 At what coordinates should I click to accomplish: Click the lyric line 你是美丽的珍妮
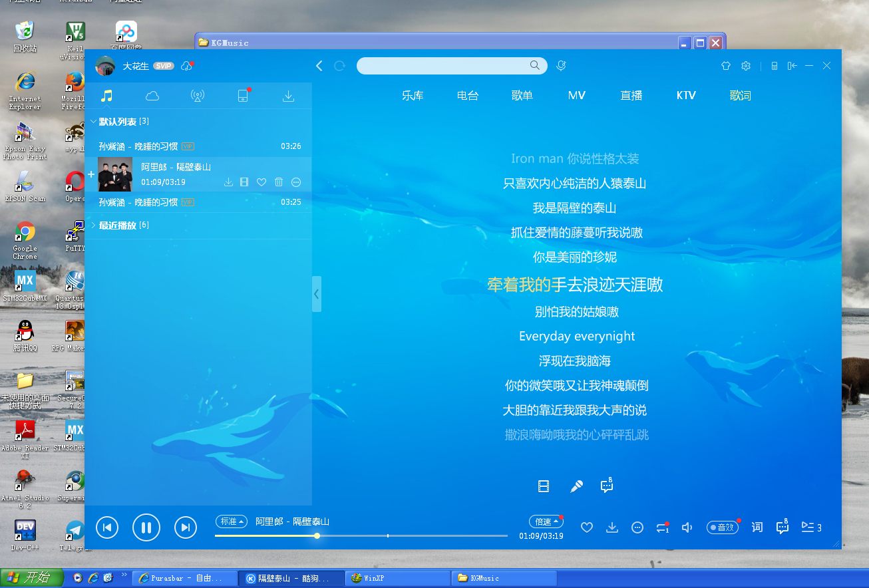575,257
